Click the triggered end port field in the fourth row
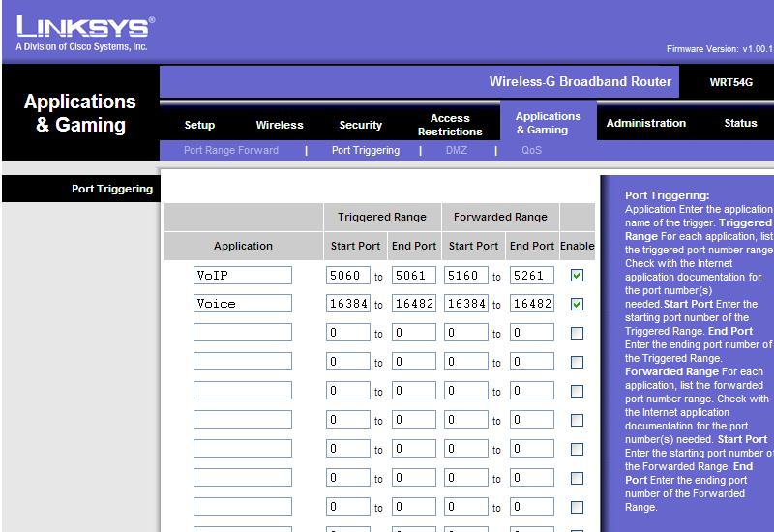The image size is (774, 532). [x=414, y=362]
